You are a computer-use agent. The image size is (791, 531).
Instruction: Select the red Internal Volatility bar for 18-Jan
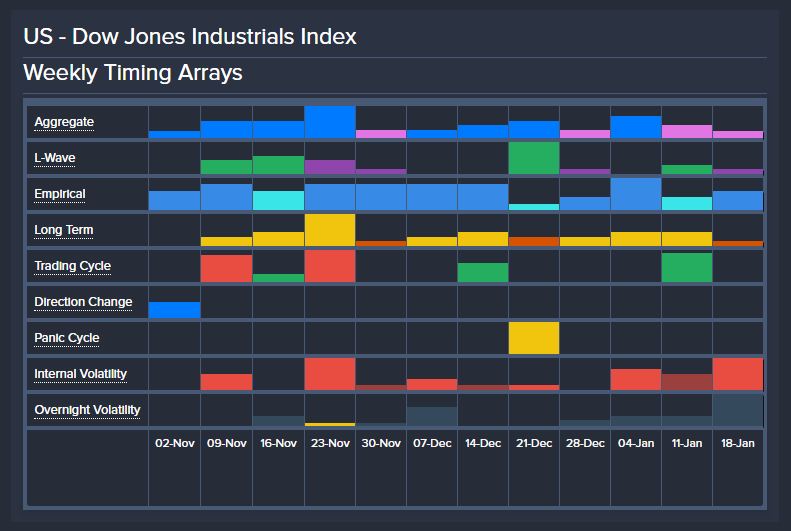pos(738,374)
